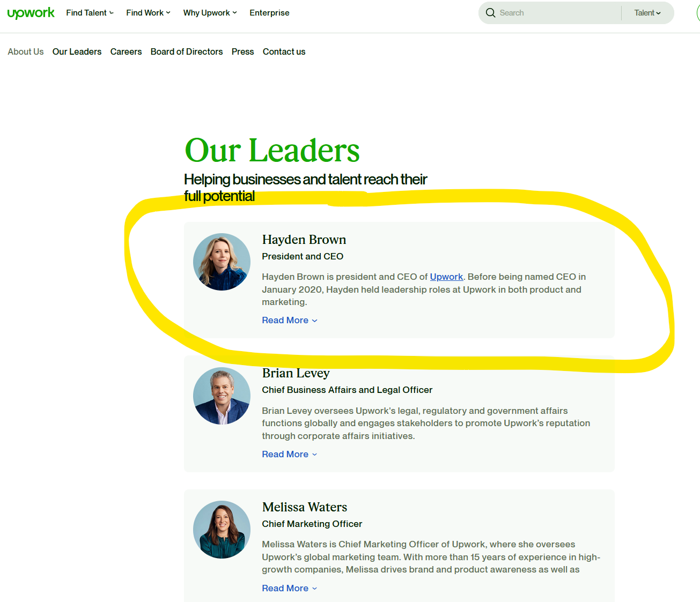Follow the Upwork link in Hayden's bio
The image size is (700, 602).
(x=446, y=277)
